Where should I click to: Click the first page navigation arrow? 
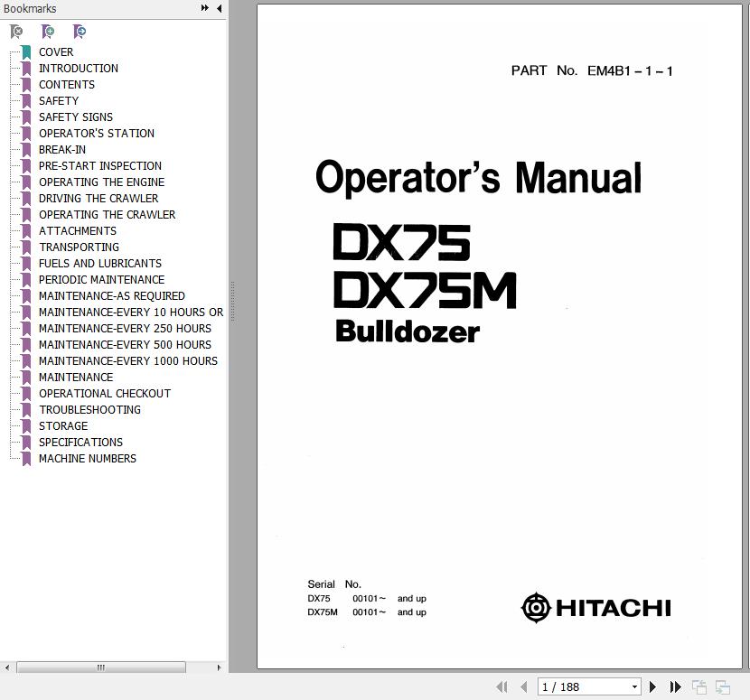502,687
